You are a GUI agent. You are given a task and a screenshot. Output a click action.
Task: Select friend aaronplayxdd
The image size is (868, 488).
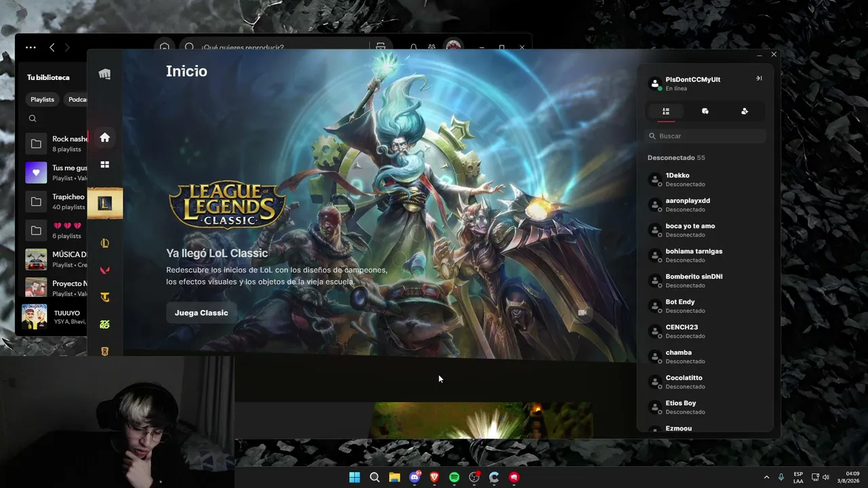coord(705,205)
